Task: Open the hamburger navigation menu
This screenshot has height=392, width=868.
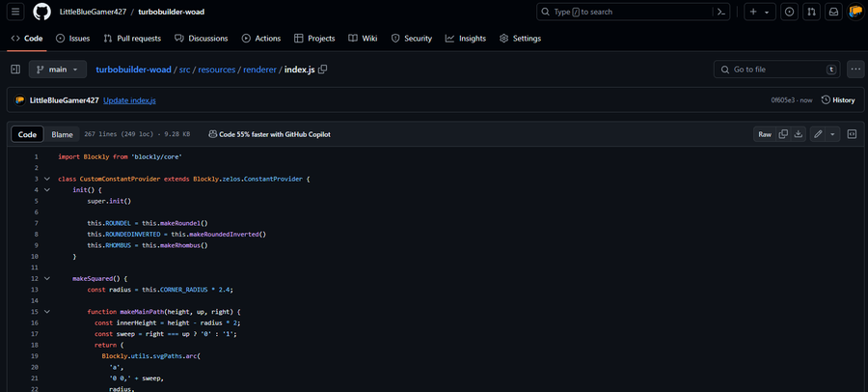Action: 15,12
